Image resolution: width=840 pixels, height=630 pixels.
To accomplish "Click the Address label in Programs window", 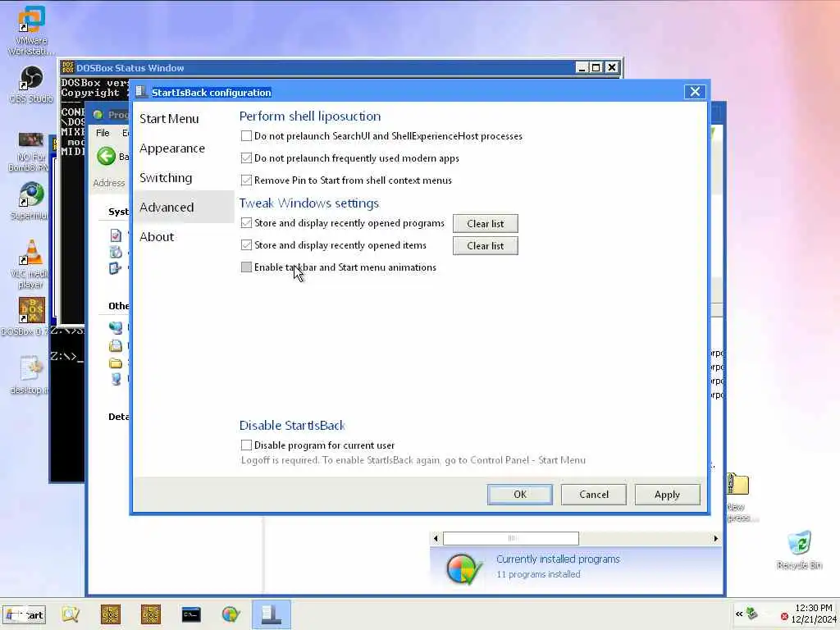I will [109, 183].
